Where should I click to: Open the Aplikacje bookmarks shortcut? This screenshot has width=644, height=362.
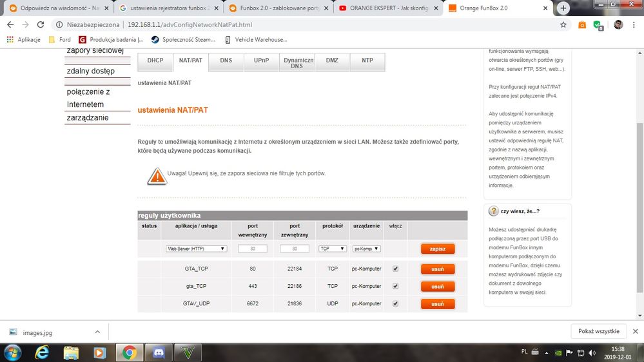coord(24,39)
